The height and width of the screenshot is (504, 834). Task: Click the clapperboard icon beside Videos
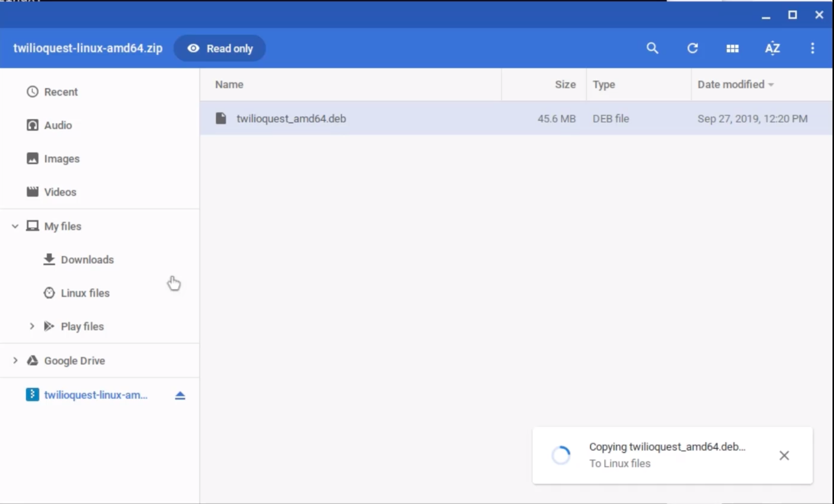[33, 192]
